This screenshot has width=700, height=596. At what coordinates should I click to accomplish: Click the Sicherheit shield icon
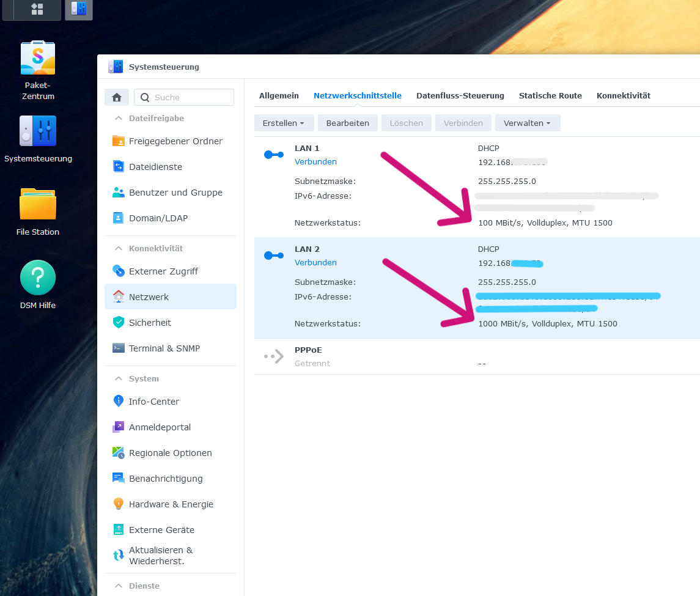click(119, 322)
